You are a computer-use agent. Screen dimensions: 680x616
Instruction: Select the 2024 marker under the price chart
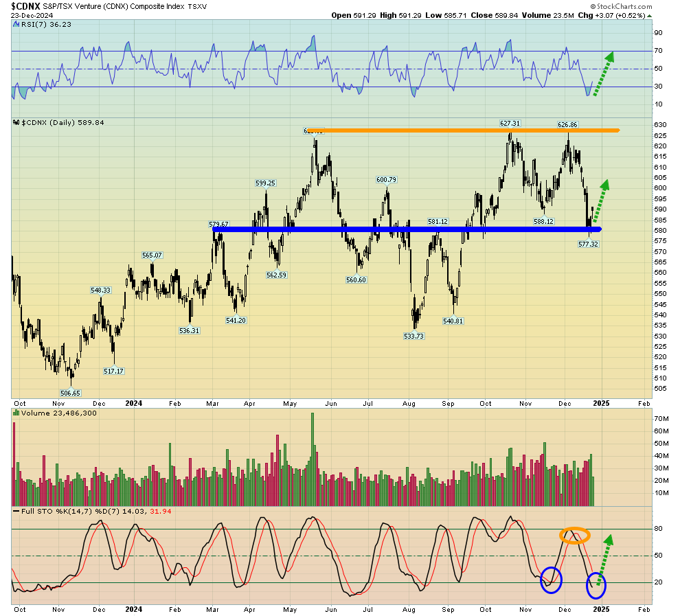(x=133, y=403)
